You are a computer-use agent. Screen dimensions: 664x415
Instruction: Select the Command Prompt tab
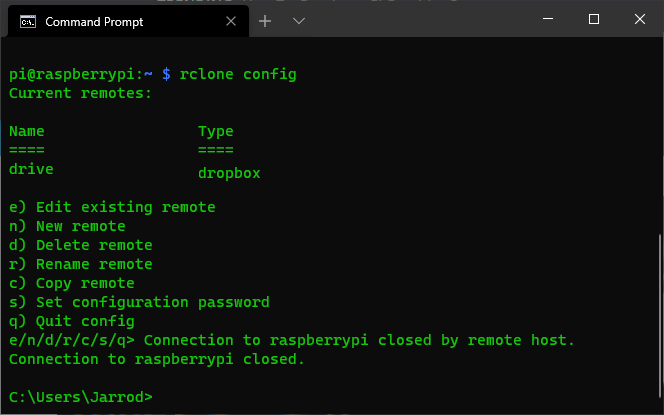128,21
